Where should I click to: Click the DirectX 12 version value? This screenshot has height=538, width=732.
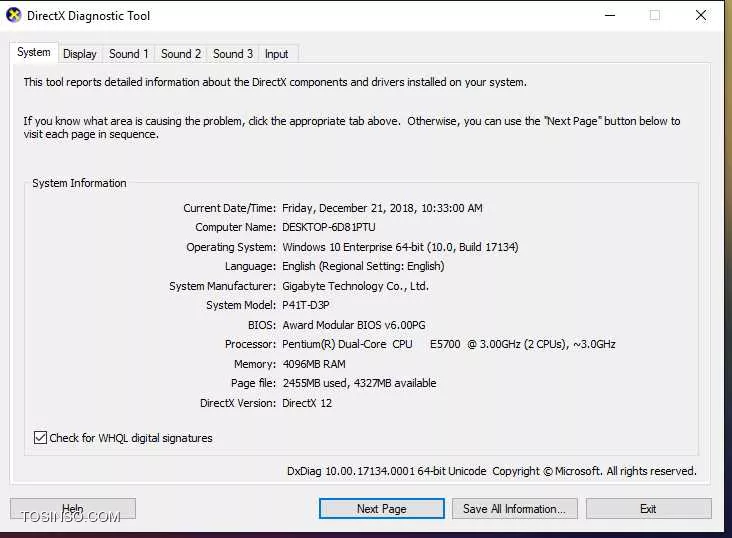pyautogui.click(x=307, y=403)
